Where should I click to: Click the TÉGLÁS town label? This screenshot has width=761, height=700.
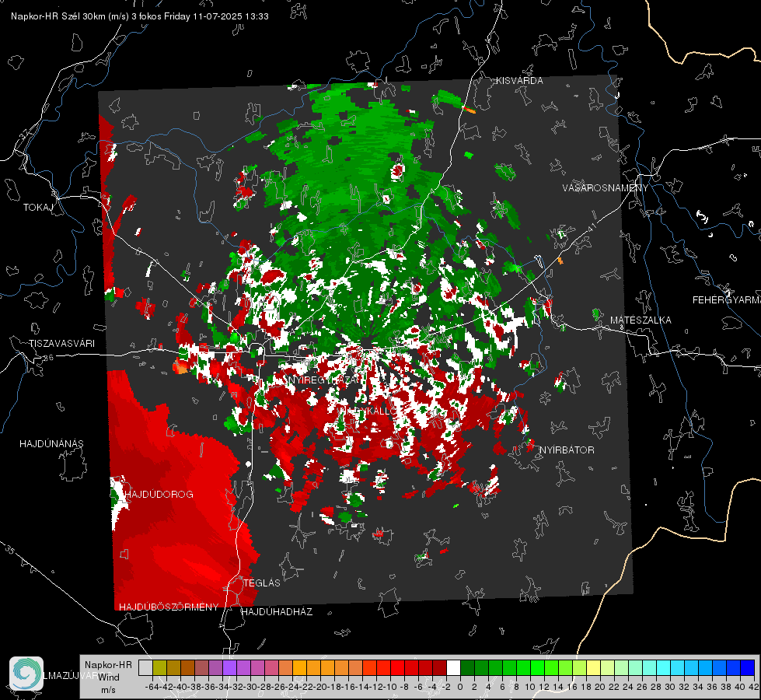tap(262, 583)
